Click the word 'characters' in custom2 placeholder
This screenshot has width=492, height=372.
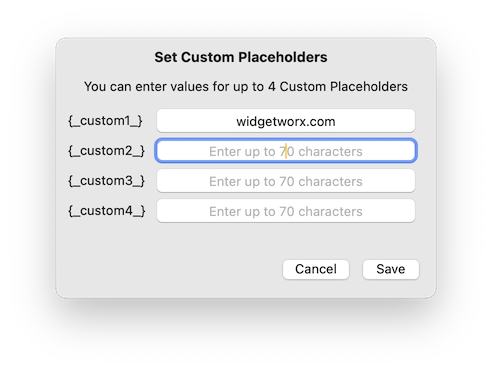tap(330, 152)
